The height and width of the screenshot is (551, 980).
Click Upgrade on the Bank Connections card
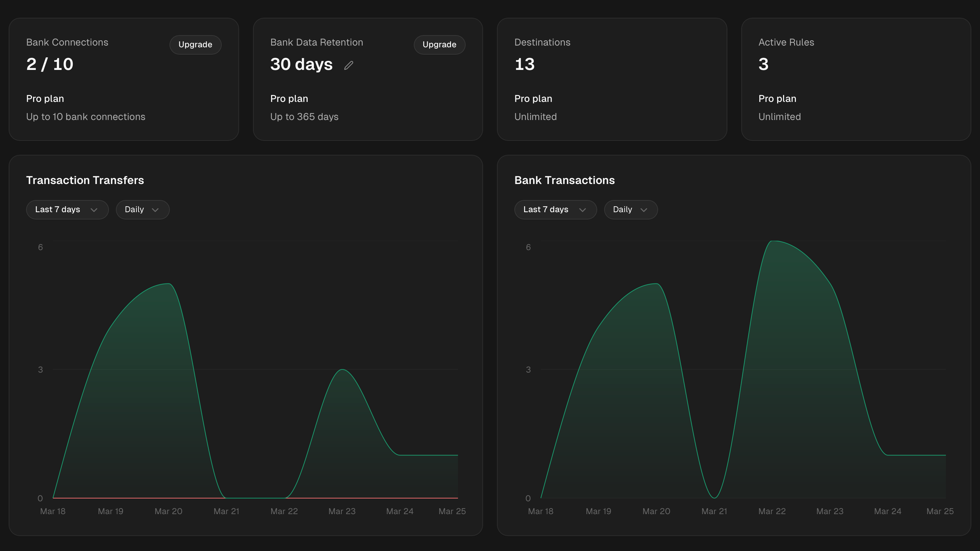195,45
